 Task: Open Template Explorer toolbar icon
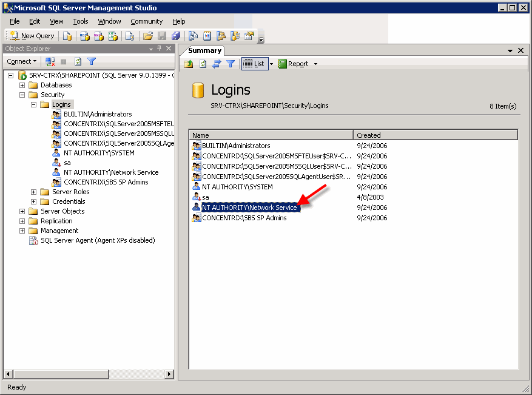(x=235, y=36)
